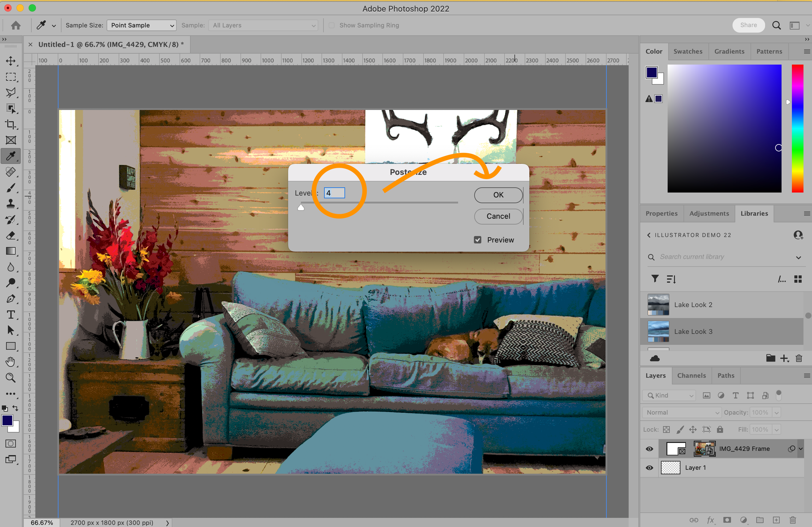Screen dimensions: 812x527
Task: Select the Eraser tool
Action: click(x=11, y=235)
